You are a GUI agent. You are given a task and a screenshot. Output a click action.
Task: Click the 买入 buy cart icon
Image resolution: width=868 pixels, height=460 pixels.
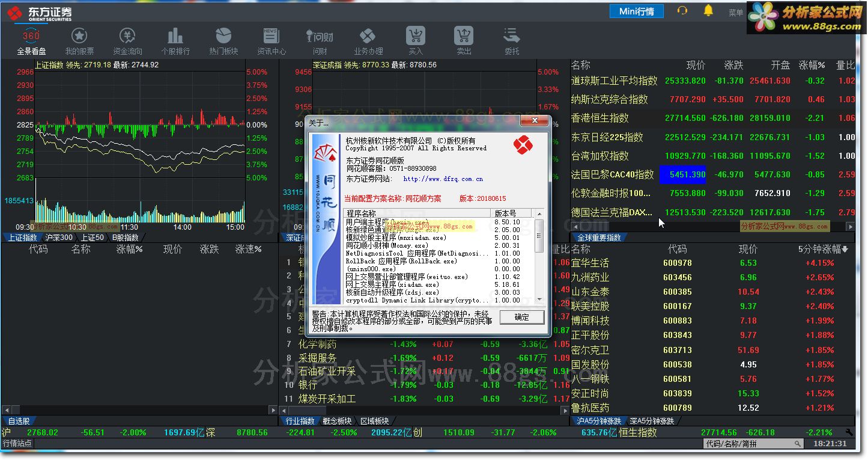(416, 41)
